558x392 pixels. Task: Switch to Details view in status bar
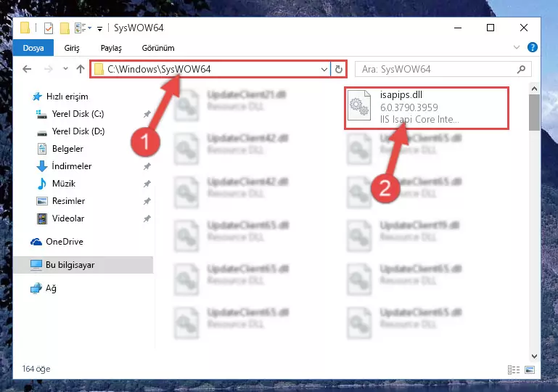pos(514,370)
